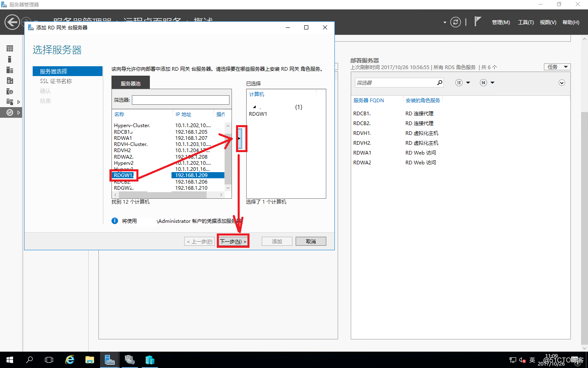Select the two-server group icon below All Servers
Screen dimensions: 588x368
(10, 81)
